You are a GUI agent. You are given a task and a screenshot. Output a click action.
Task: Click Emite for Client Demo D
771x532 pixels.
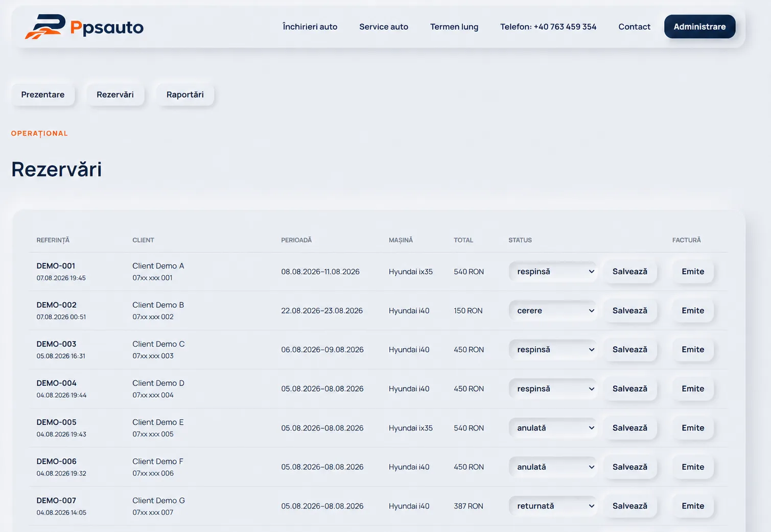pos(693,389)
